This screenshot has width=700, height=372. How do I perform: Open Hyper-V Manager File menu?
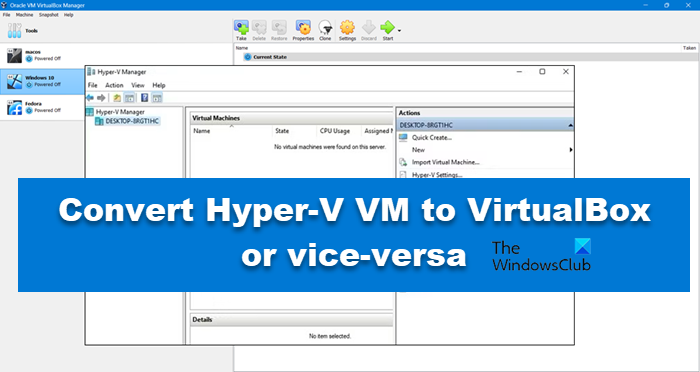click(92, 85)
